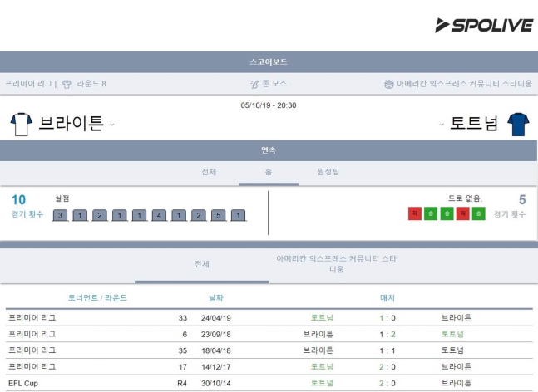The image size is (538, 392).
Task: Click the date 30/10/14
Action: click(x=216, y=383)
